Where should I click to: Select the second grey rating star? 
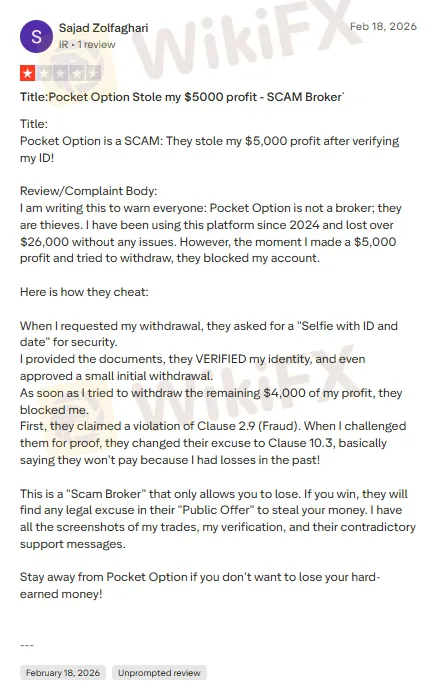[44, 73]
